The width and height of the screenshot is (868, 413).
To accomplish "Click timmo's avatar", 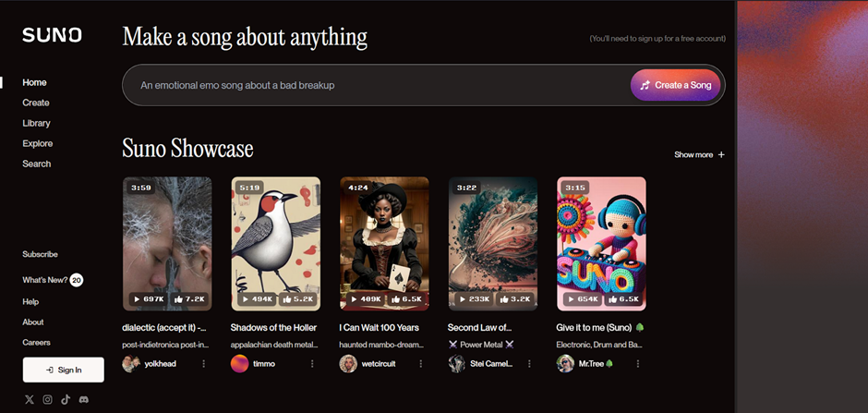I will pyautogui.click(x=240, y=364).
